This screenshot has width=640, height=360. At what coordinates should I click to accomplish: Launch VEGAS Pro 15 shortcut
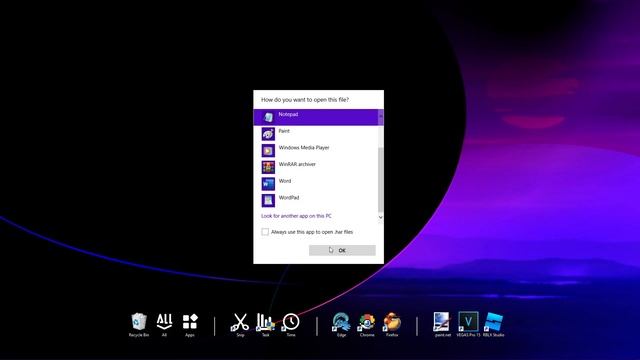tap(468, 325)
